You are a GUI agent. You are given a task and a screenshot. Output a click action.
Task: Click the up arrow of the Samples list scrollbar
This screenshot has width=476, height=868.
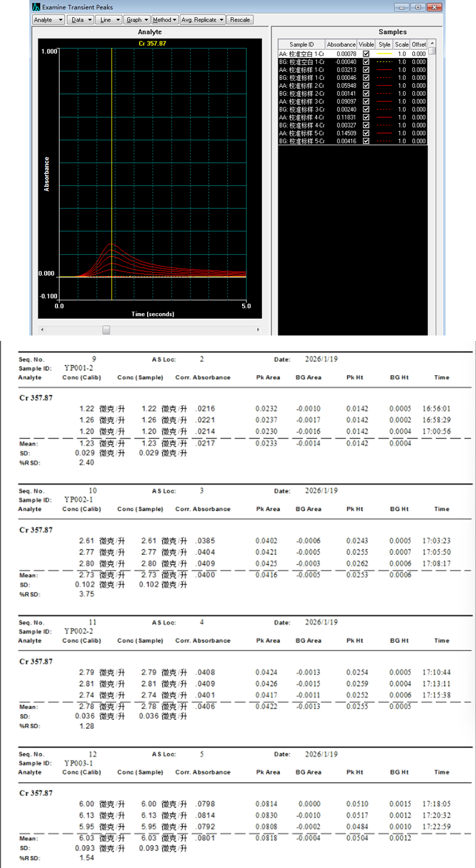[432, 43]
